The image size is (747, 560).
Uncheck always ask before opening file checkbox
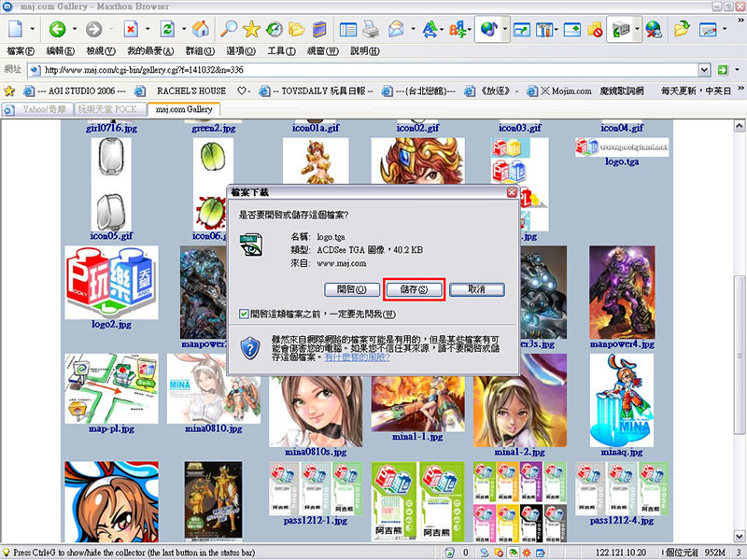coord(244,315)
